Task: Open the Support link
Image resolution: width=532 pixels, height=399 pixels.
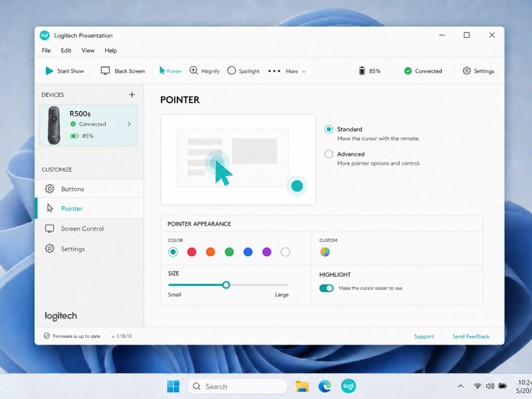Action: [x=424, y=336]
